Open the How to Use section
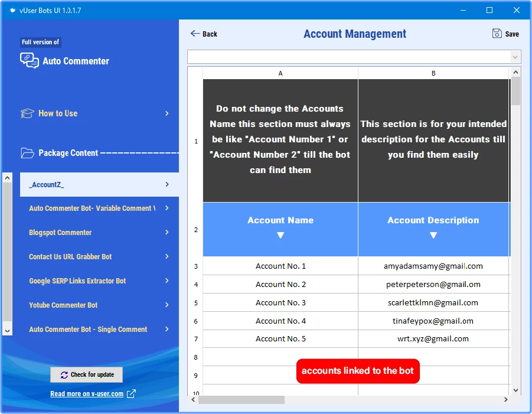The image size is (532, 414). point(95,113)
